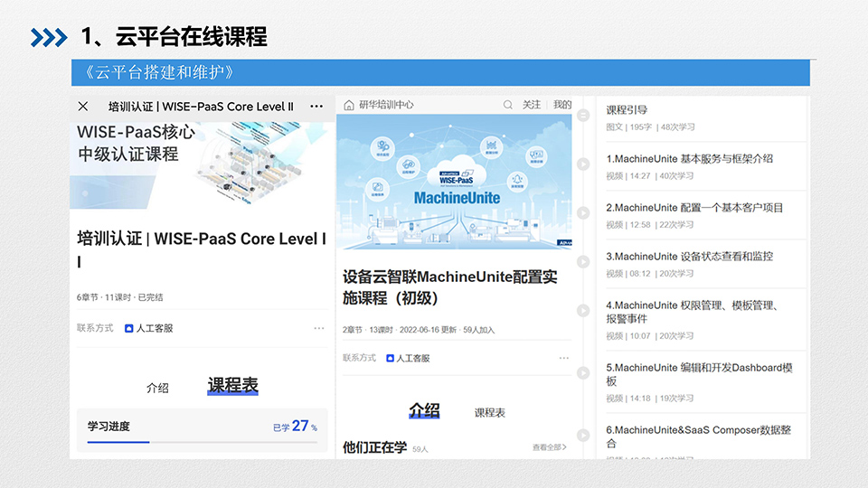Expand 查看全部 in 他们正在学 section

[x=550, y=447]
